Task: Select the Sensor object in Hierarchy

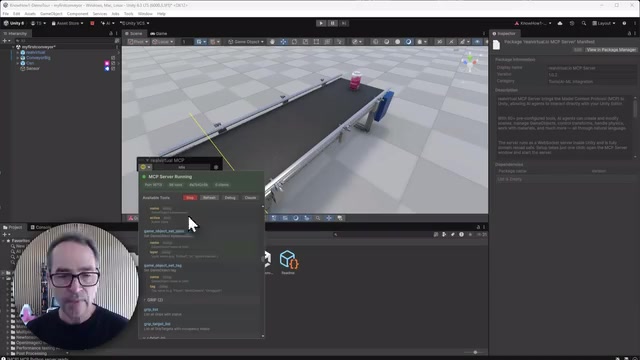Action: point(33,68)
